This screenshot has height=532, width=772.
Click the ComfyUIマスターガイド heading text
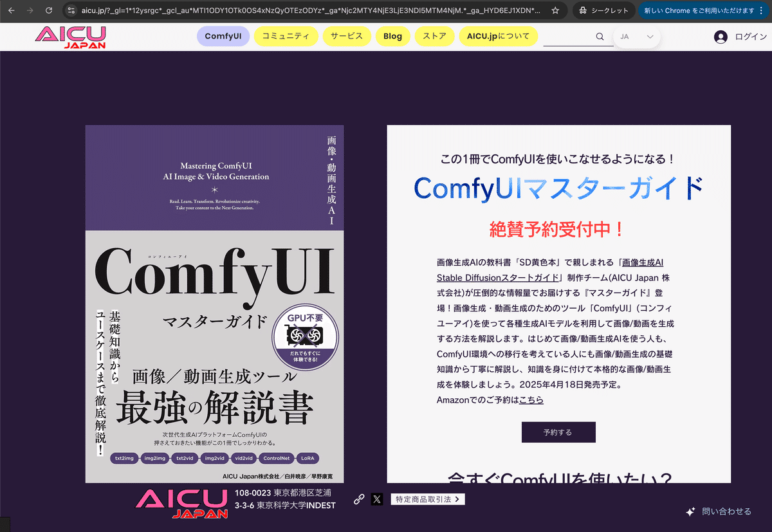tap(558, 188)
